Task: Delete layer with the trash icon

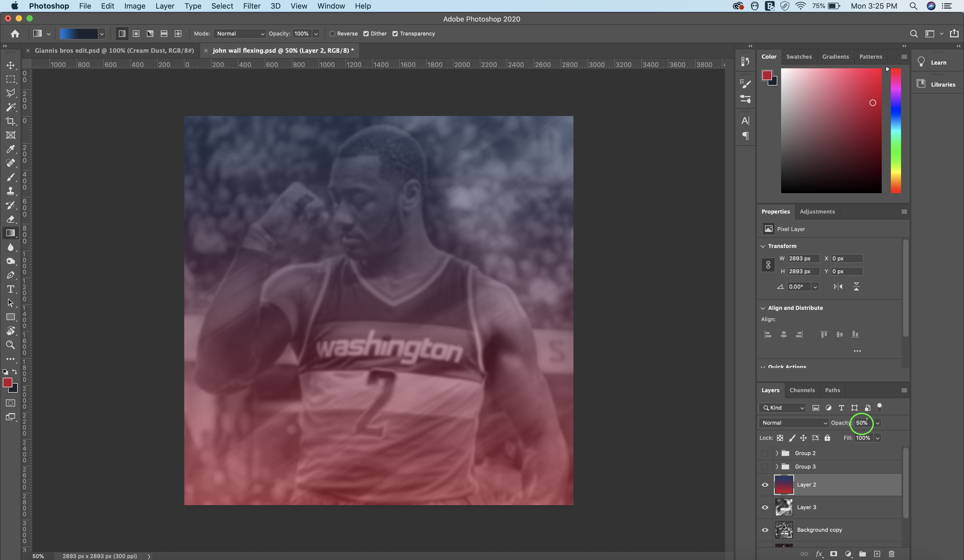Action: [x=891, y=554]
